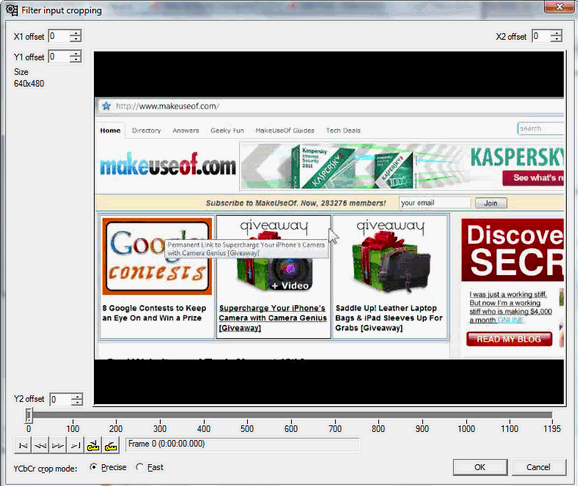Click the video preview frame
Image resolution: width=578 pixels, height=486 pixels.
coord(329,228)
